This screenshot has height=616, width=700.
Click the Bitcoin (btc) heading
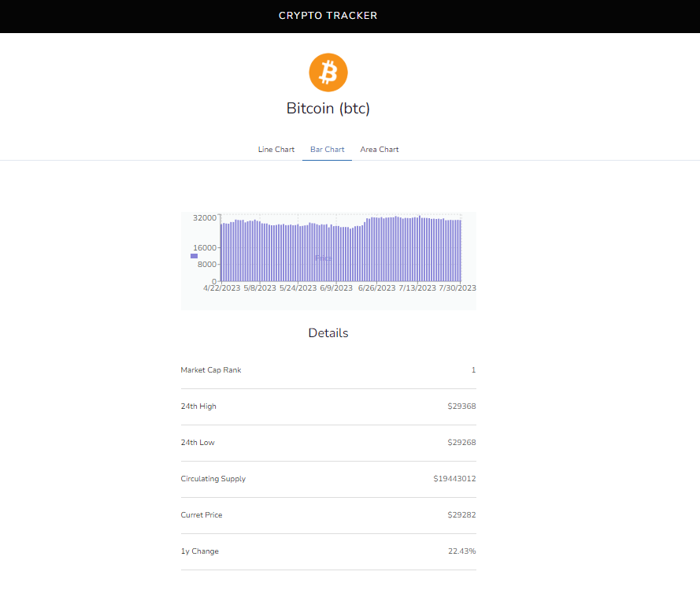328,109
